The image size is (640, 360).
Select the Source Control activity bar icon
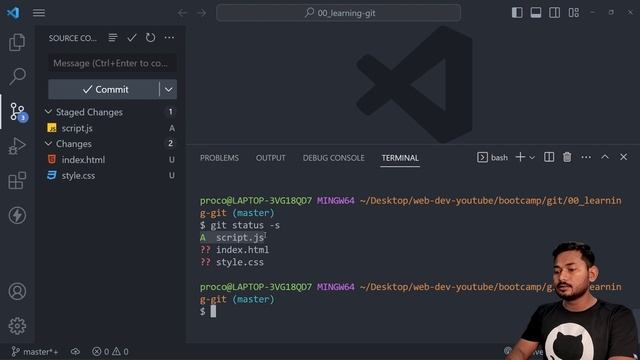coord(18,111)
